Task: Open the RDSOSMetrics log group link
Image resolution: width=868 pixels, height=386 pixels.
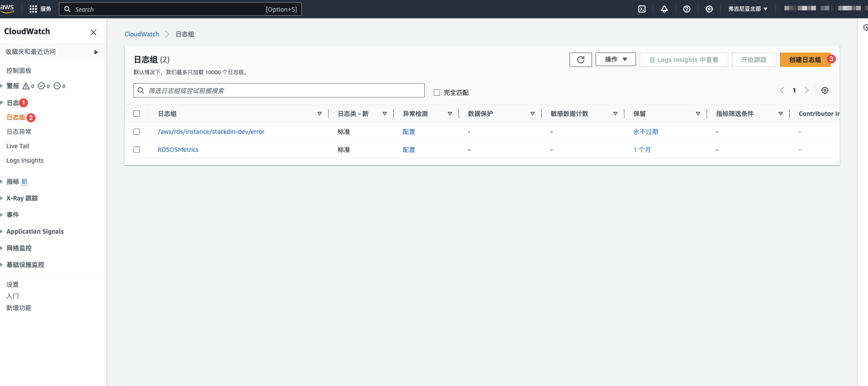Action: pyautogui.click(x=178, y=150)
